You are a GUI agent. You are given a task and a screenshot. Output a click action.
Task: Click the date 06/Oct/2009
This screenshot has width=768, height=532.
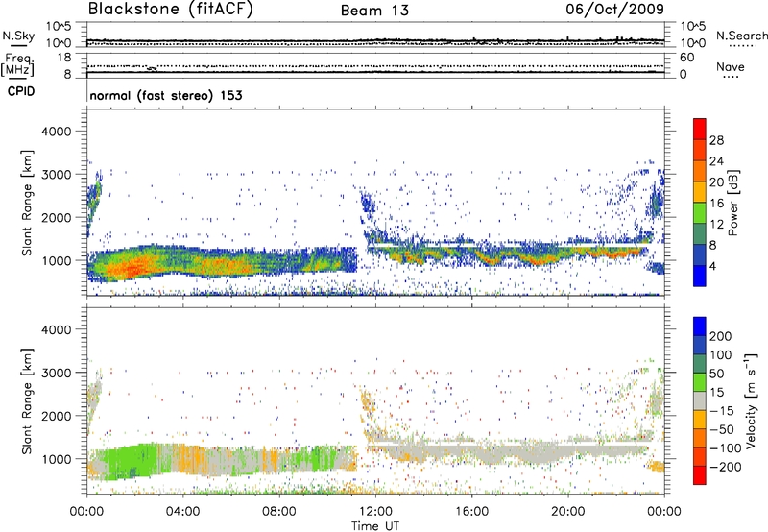coord(615,10)
